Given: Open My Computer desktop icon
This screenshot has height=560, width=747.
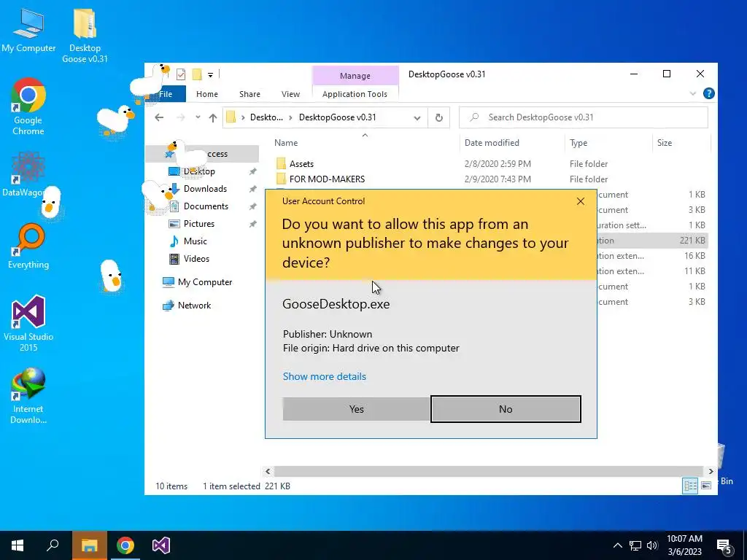Looking at the screenshot, I should click(28, 30).
